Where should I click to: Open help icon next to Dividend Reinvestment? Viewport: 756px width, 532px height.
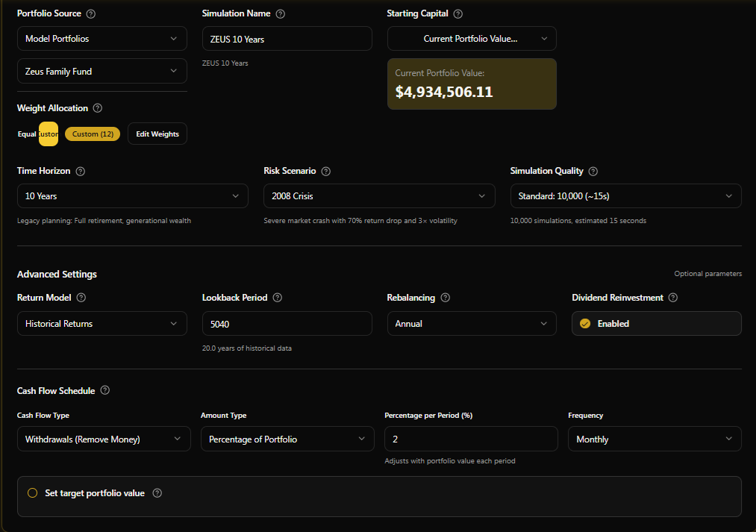point(673,298)
